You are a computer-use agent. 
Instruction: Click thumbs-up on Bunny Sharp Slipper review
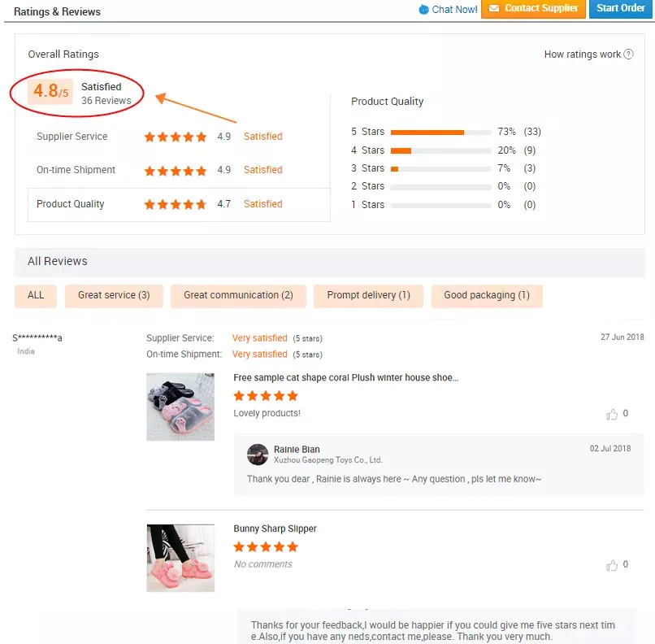point(612,565)
